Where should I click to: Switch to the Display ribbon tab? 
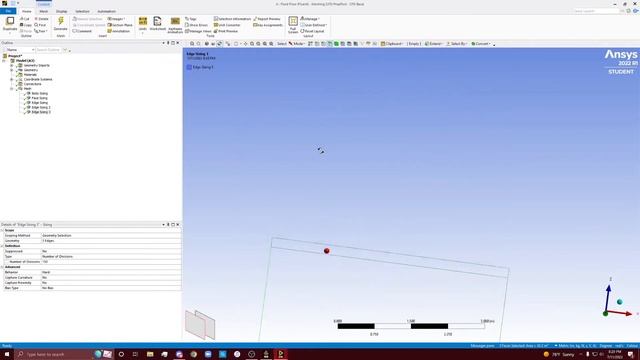click(61, 11)
